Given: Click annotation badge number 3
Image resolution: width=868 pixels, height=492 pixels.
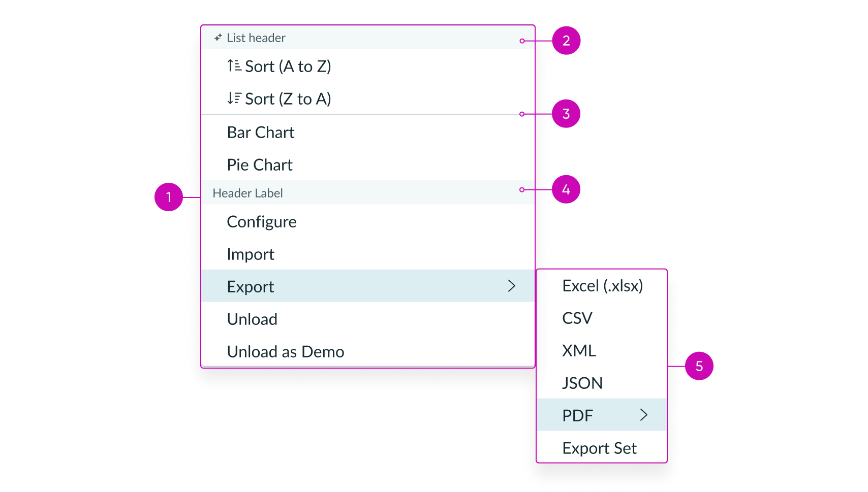Looking at the screenshot, I should tap(566, 114).
